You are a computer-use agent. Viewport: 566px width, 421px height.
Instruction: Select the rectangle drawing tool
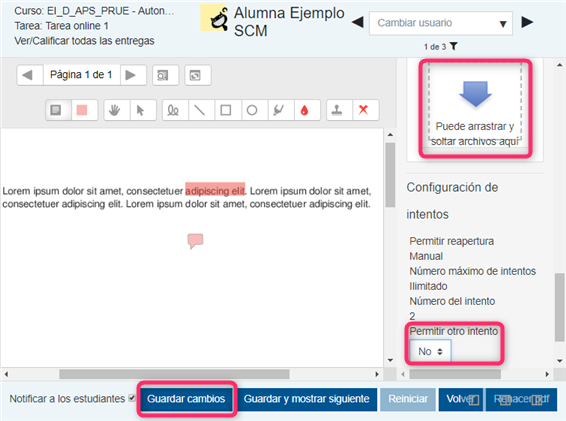click(228, 110)
